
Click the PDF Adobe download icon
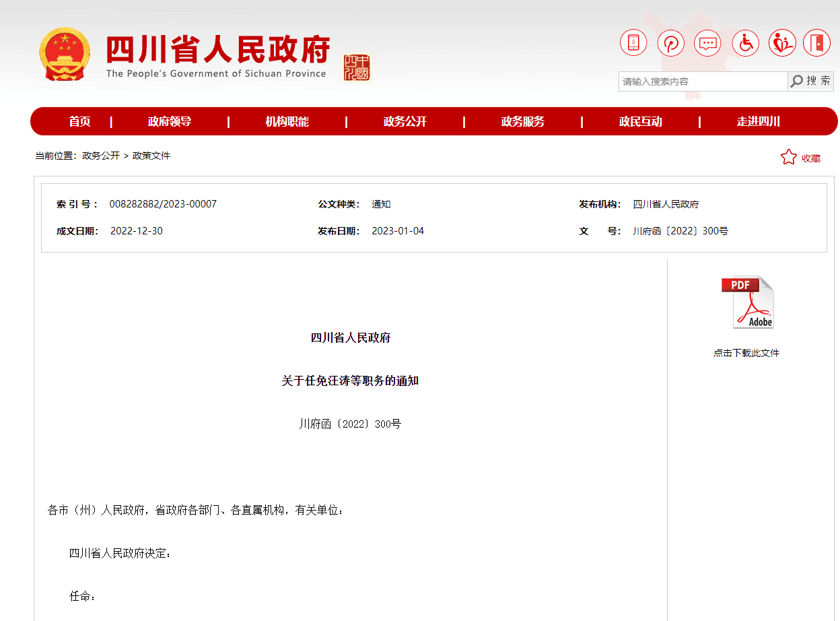[747, 302]
